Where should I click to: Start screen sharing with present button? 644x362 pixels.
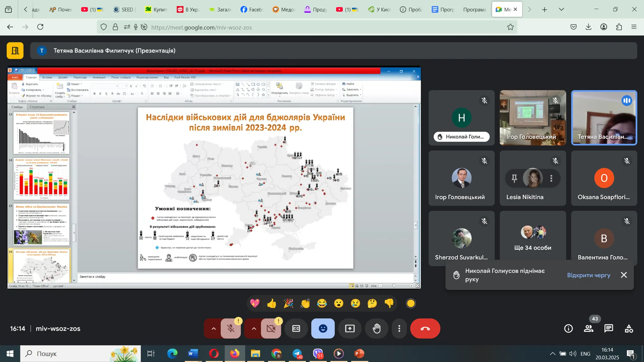point(350,329)
